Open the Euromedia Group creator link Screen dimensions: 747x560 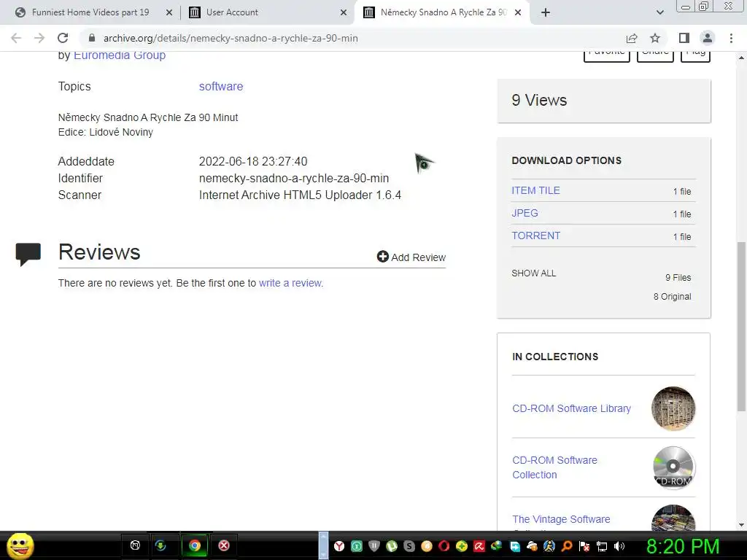click(x=120, y=55)
